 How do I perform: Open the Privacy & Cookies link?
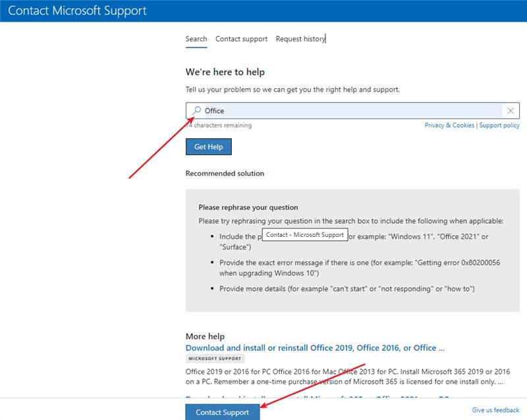coord(449,125)
